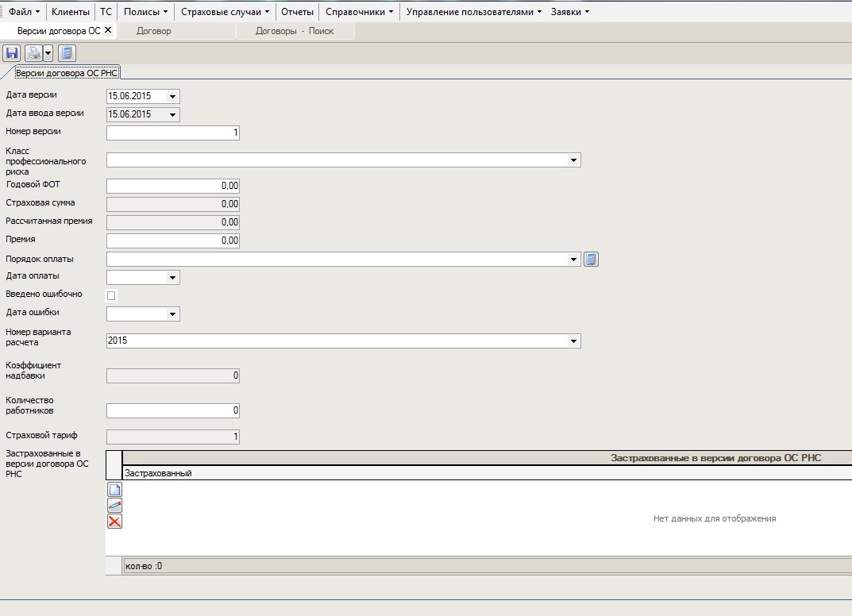Viewport: 852px width, 616px height.
Task: Delete insured row with the red X icon
Action: click(x=114, y=522)
